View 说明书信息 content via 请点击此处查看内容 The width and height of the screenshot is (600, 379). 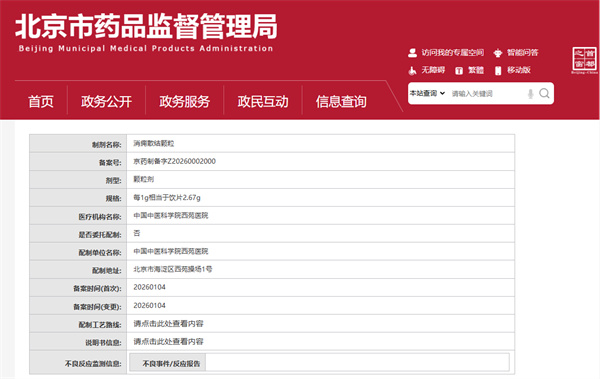click(x=168, y=341)
